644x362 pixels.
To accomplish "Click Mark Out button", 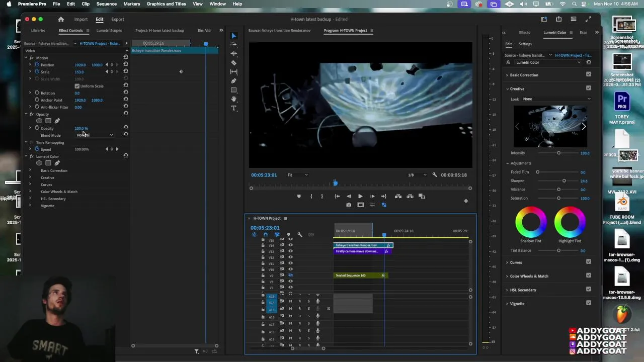I will (x=322, y=196).
